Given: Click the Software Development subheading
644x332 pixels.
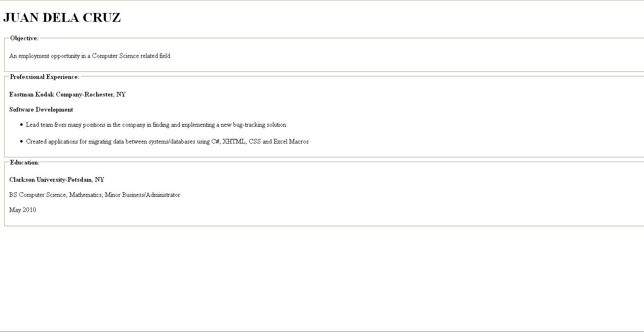Looking at the screenshot, I should pyautogui.click(x=41, y=110).
